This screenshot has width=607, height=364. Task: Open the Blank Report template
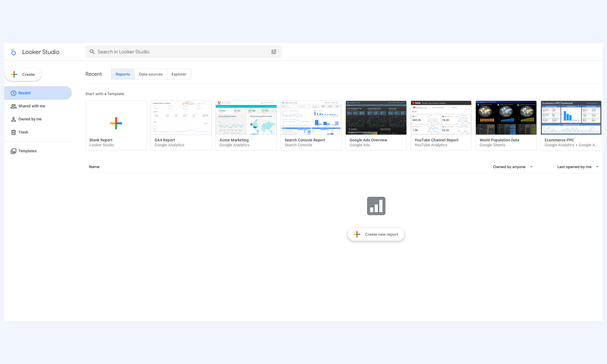click(x=116, y=125)
